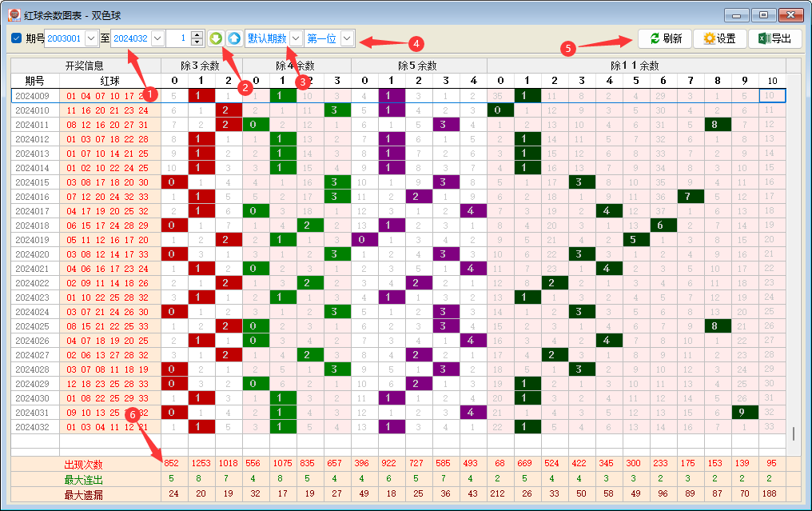Screen dimensions: 812x511
Task: Click red balls 05 11 12 16 17 20
Action: point(108,240)
